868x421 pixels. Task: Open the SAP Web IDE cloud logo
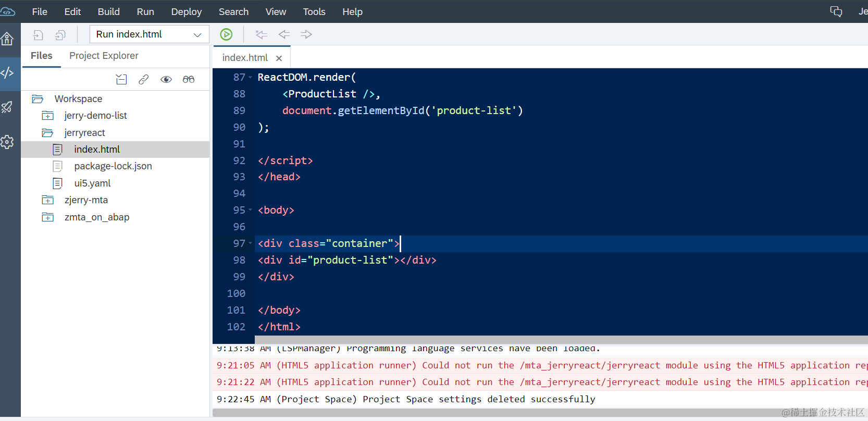7,11
